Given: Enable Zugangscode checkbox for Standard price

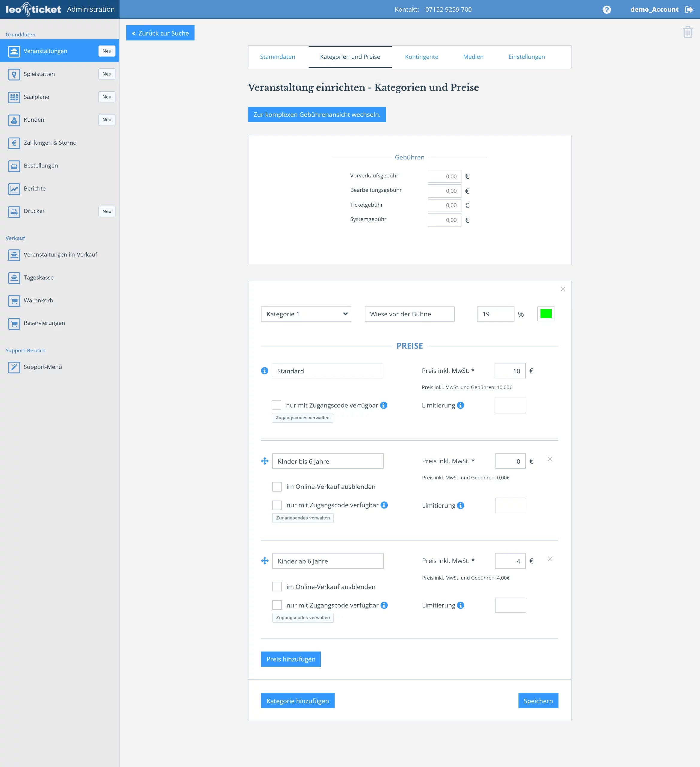Looking at the screenshot, I should pyautogui.click(x=276, y=405).
